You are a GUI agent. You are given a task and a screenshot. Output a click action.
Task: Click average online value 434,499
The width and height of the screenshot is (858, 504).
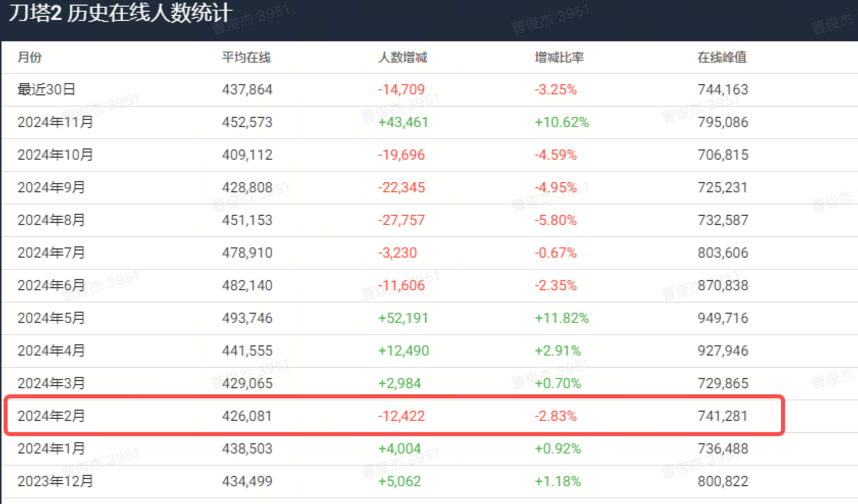tap(247, 482)
